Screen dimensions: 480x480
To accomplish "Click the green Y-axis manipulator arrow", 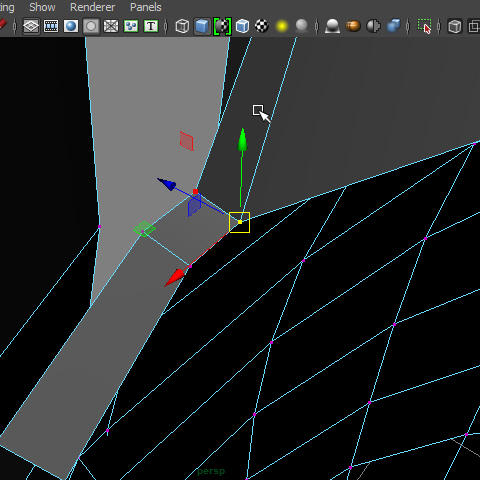I will pos(243,140).
